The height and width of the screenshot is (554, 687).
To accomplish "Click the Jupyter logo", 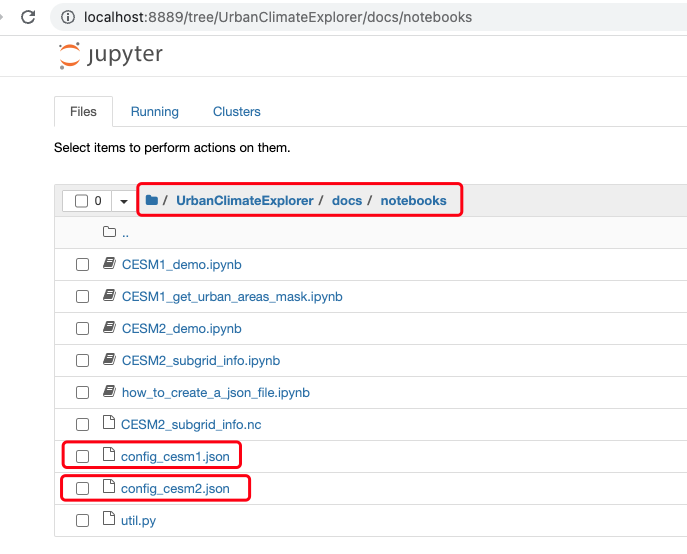I will tap(110, 56).
